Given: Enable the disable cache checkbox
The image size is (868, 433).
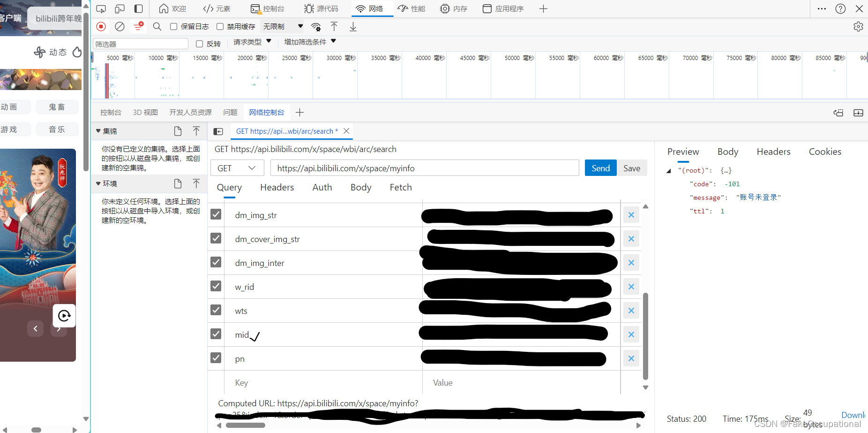Looking at the screenshot, I should coord(220,27).
